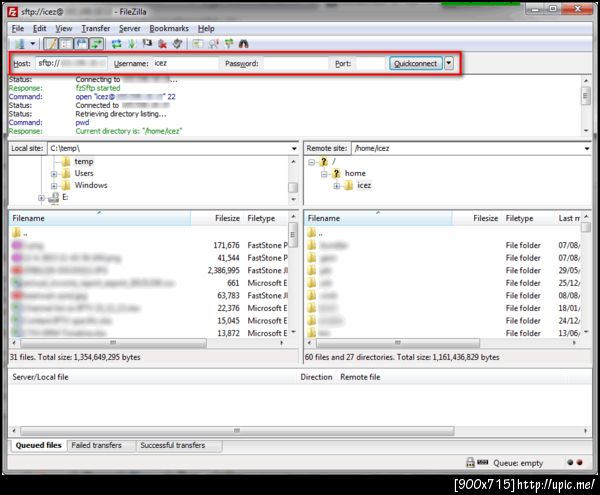Image resolution: width=600 pixels, height=495 pixels.
Task: Open the Site Manager icon
Action: point(19,44)
